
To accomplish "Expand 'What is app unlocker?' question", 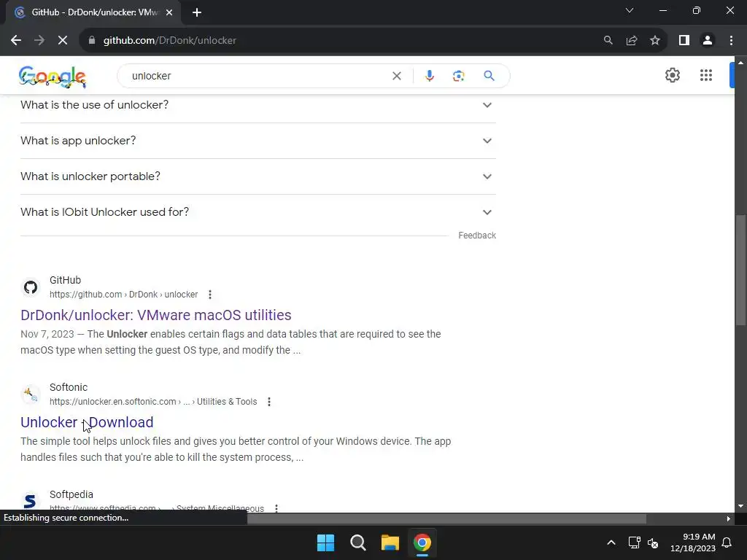I will click(258, 141).
